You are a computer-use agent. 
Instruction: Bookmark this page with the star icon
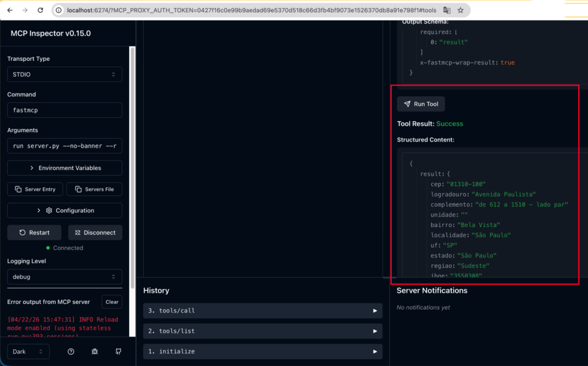pyautogui.click(x=461, y=10)
